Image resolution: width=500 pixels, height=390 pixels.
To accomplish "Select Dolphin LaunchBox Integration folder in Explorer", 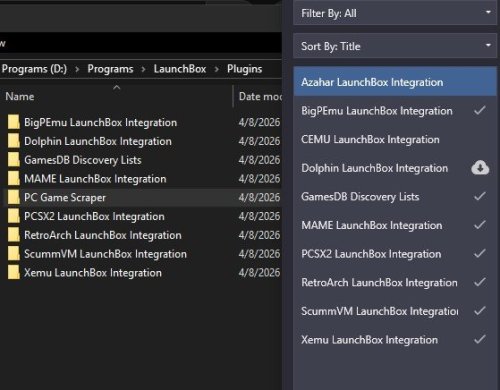I will [x=98, y=141].
